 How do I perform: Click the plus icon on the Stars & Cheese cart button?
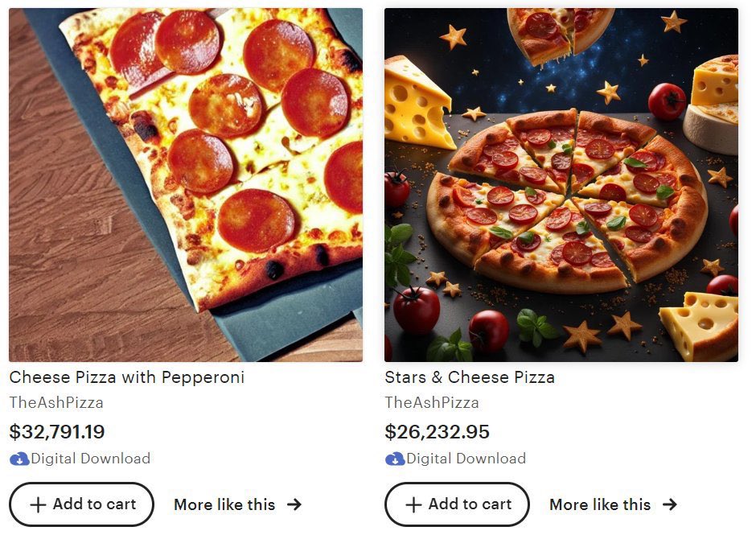click(413, 505)
